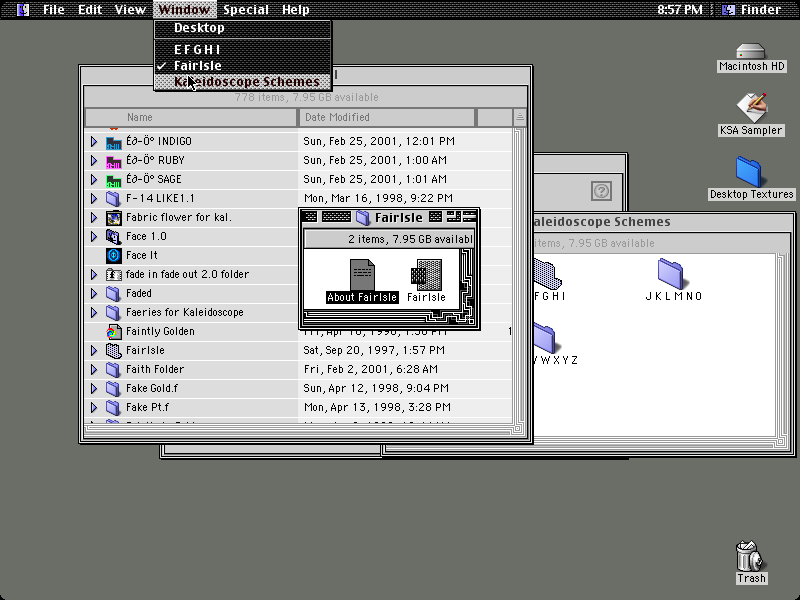Expand the Fake Gold.f folder triangle

94,388
